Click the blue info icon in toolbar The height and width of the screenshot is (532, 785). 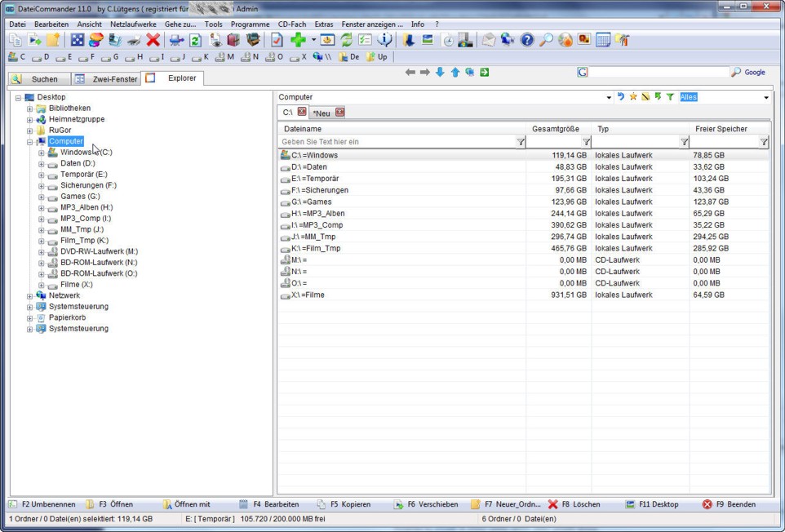click(384, 40)
